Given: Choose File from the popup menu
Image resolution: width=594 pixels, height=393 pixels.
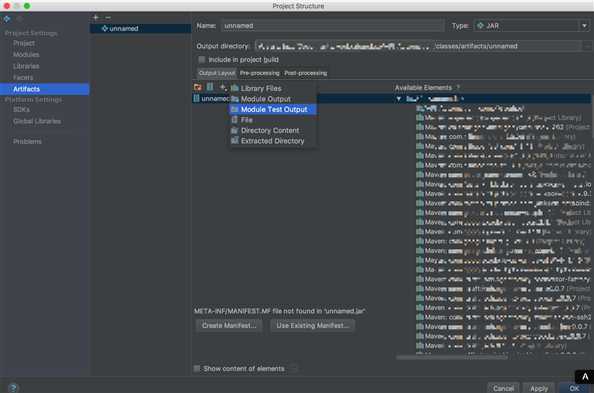Looking at the screenshot, I should pos(273,120).
